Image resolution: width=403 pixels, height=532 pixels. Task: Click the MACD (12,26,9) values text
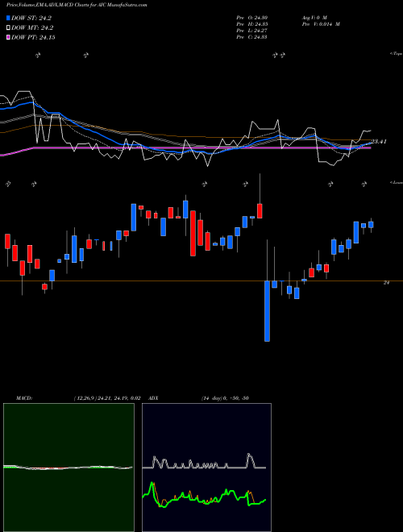pos(107,398)
